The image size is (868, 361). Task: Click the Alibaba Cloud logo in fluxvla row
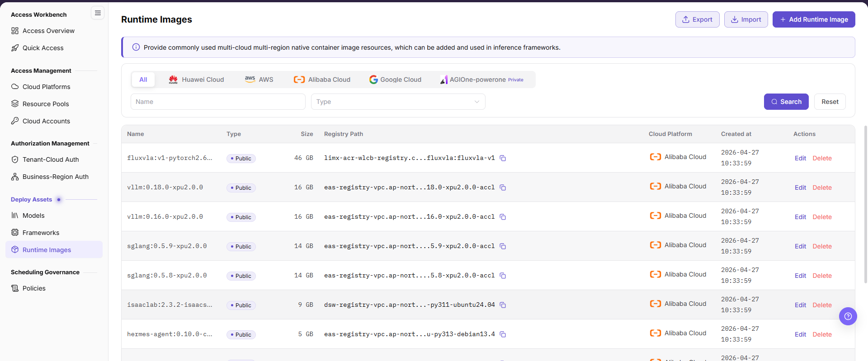[x=656, y=157]
